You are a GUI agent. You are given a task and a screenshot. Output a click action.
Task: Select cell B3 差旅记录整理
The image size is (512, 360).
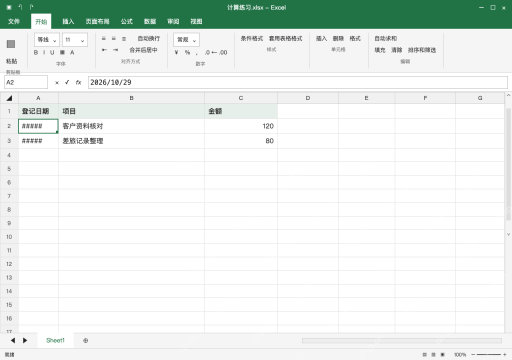tap(131, 141)
